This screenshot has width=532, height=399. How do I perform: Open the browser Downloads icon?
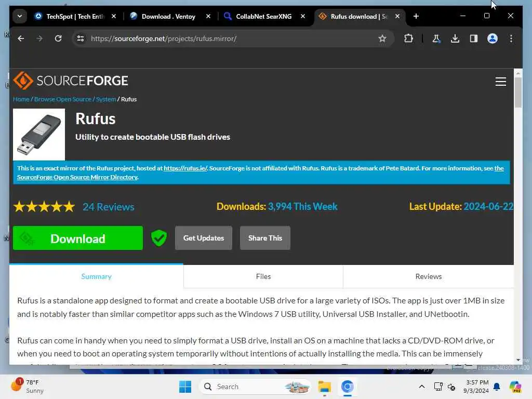[455, 38]
